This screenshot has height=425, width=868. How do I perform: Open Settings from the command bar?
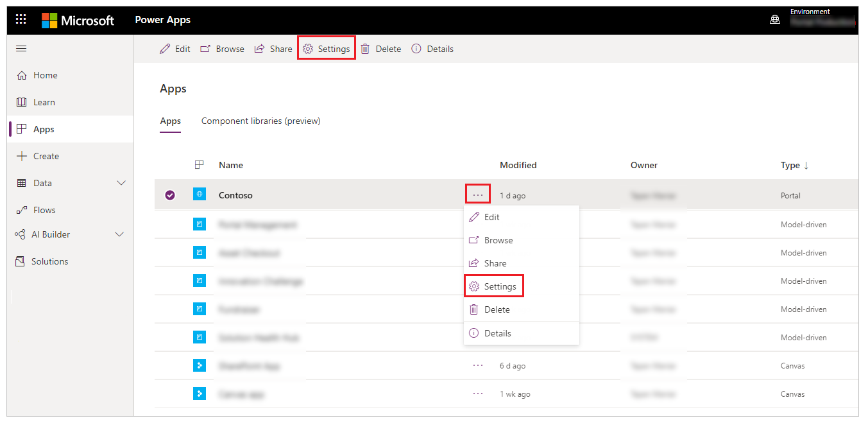(327, 49)
